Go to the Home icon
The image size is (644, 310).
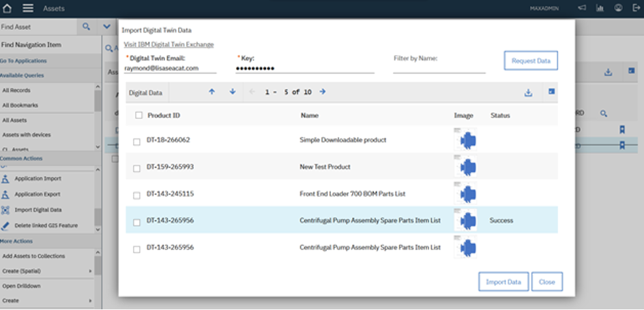(7, 8)
